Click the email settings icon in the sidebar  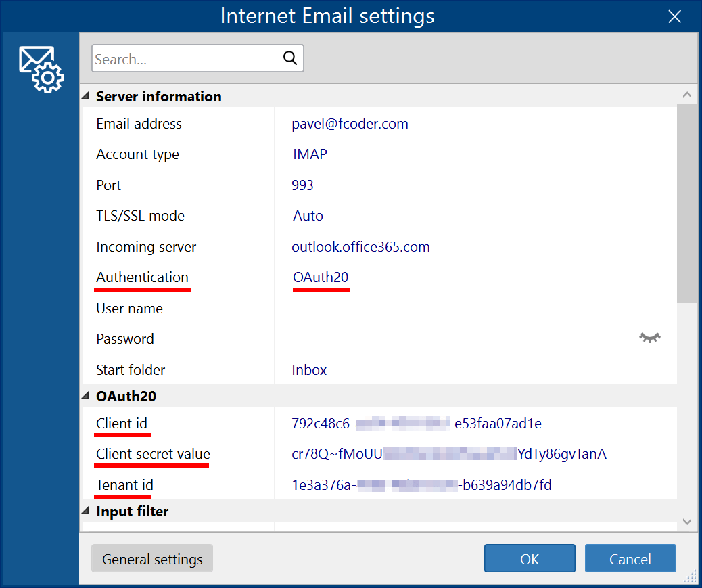[x=40, y=68]
